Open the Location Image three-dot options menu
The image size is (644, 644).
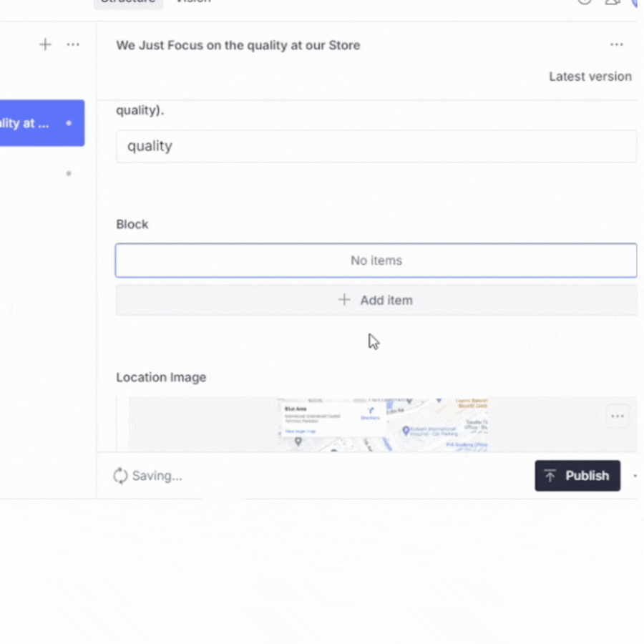(618, 416)
